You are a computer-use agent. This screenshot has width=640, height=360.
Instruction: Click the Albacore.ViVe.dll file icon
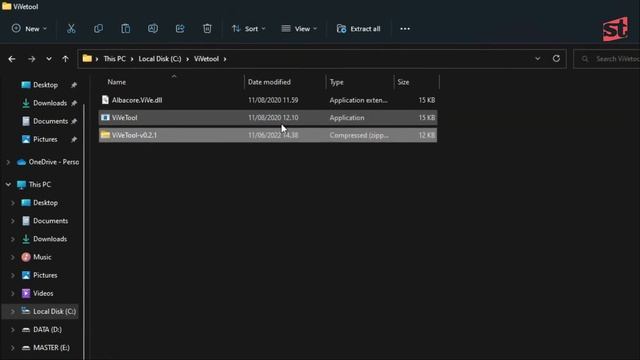click(105, 100)
